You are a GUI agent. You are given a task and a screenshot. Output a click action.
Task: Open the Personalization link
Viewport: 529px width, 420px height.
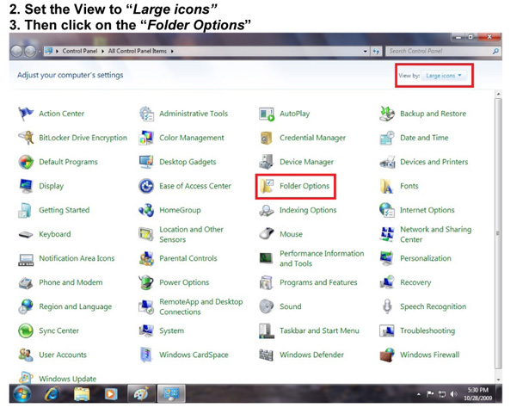point(426,258)
